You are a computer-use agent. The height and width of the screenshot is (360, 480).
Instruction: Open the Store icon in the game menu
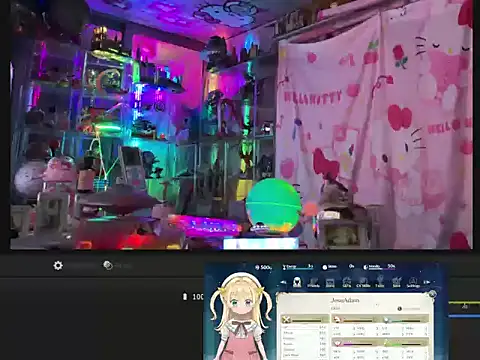(x=330, y=283)
